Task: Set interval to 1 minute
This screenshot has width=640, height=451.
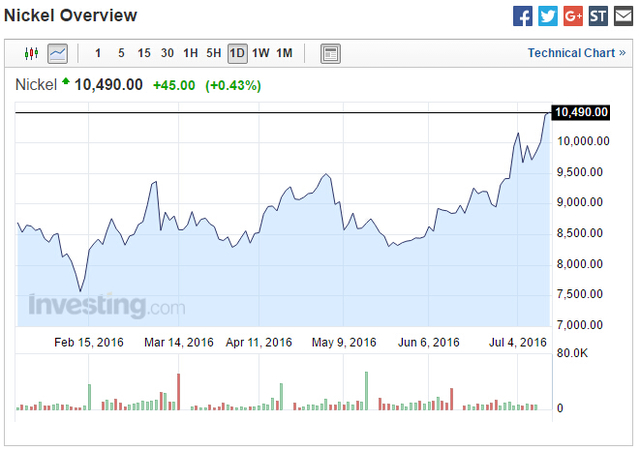Action: [x=97, y=53]
